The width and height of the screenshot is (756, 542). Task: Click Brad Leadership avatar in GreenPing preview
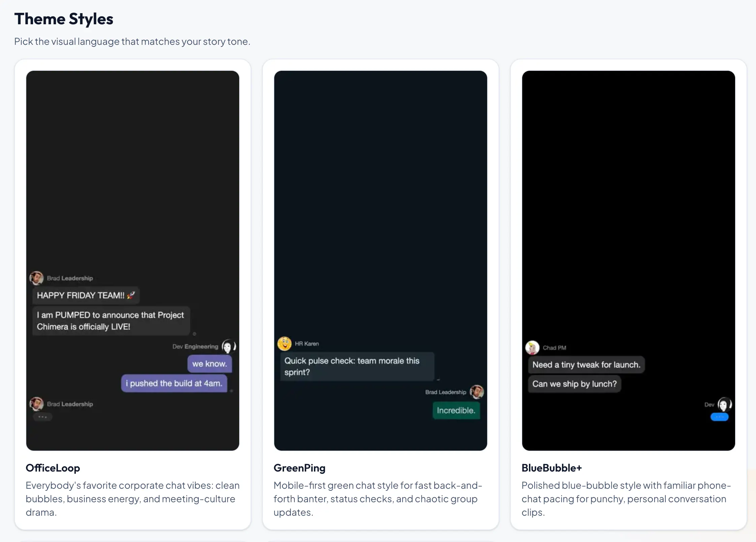point(477,392)
